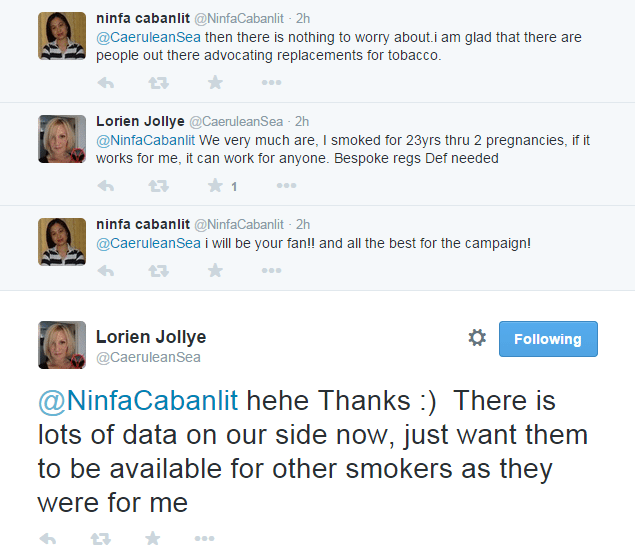View Lorien Jollye's large profile avatar
The width and height of the screenshot is (635, 559).
click(x=62, y=345)
